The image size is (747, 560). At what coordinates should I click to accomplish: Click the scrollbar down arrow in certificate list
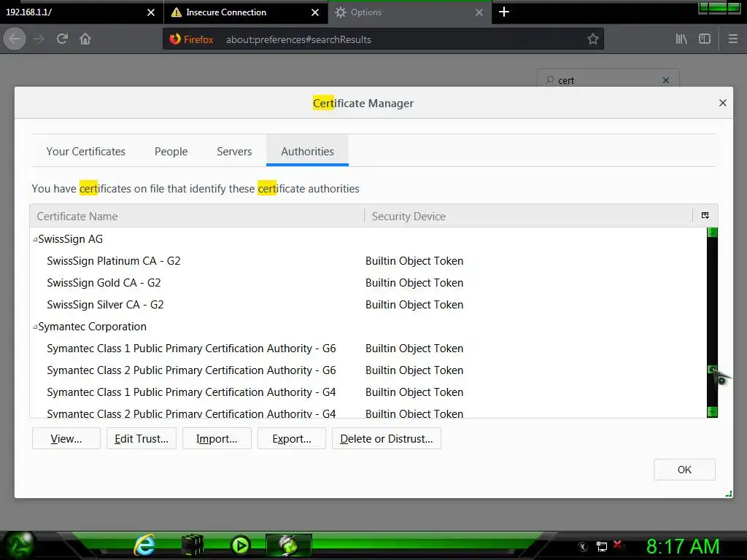coord(712,412)
